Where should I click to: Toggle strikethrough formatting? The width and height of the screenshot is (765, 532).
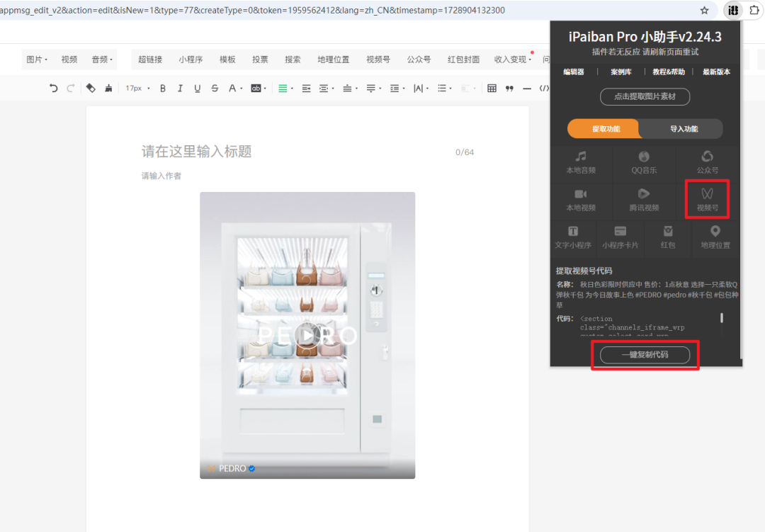tap(215, 89)
